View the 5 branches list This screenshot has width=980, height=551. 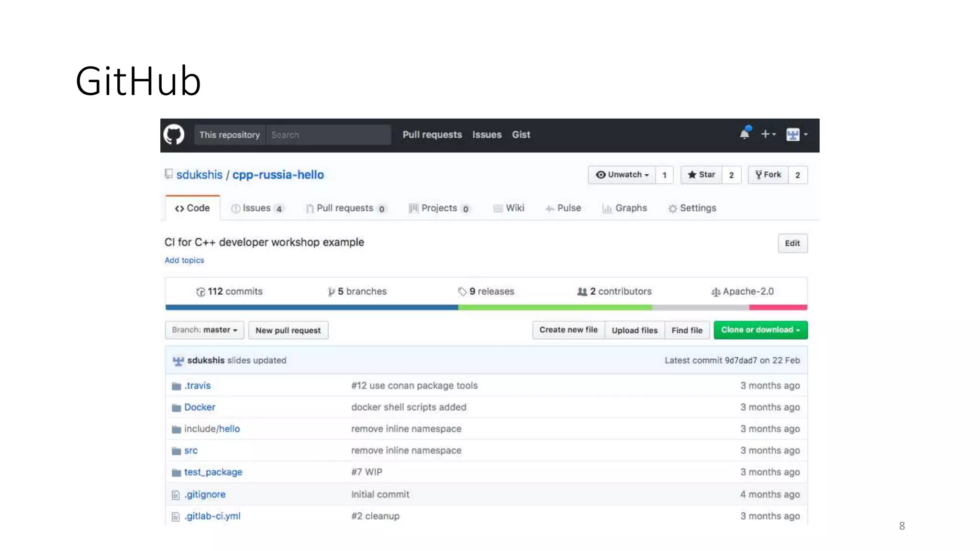click(357, 291)
